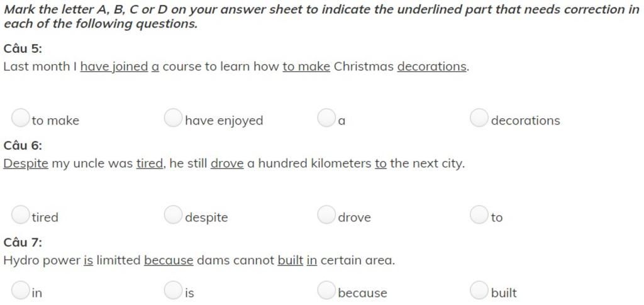644x305 pixels.
Task: Click the 'Câu 5:' question heading
Action: coord(23,49)
